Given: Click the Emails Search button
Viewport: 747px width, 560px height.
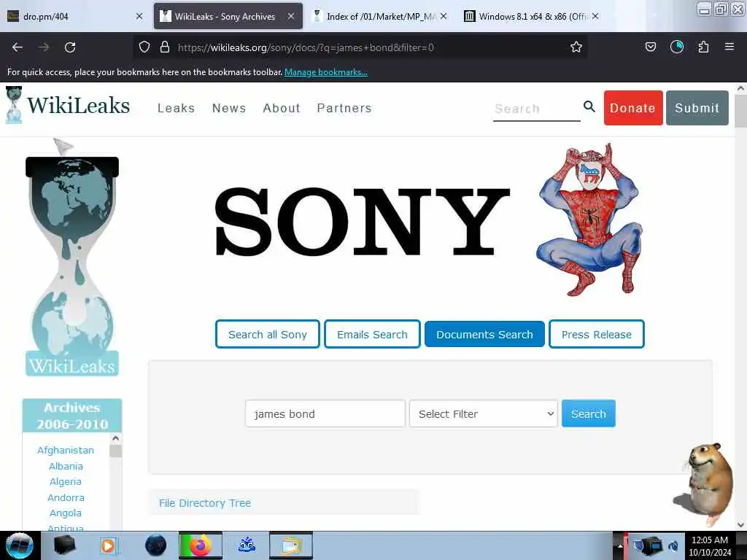Looking at the screenshot, I should click(372, 334).
